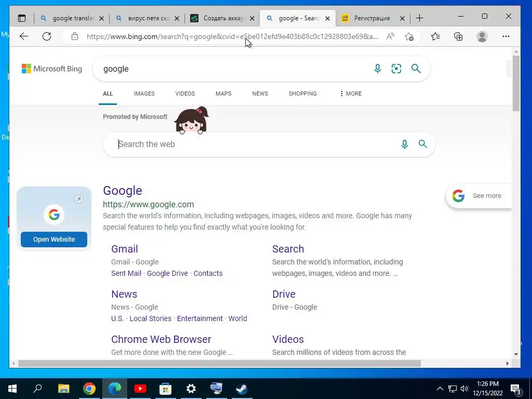Image resolution: width=532 pixels, height=399 pixels.
Task: Open Windows taskbar search
Action: tap(37, 389)
